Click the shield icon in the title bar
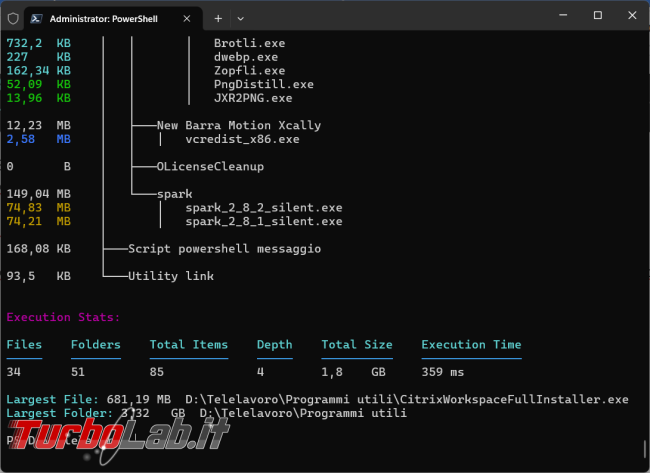This screenshot has height=473, width=650. click(x=13, y=19)
